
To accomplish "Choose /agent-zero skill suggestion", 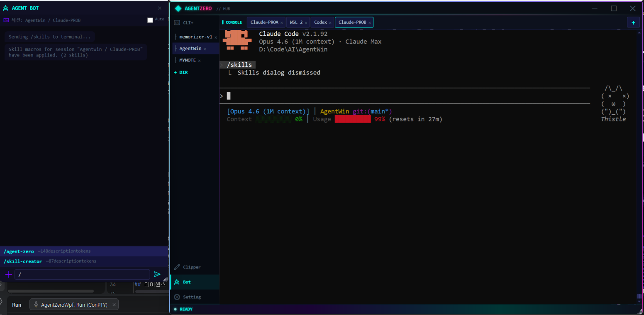I will point(19,251).
